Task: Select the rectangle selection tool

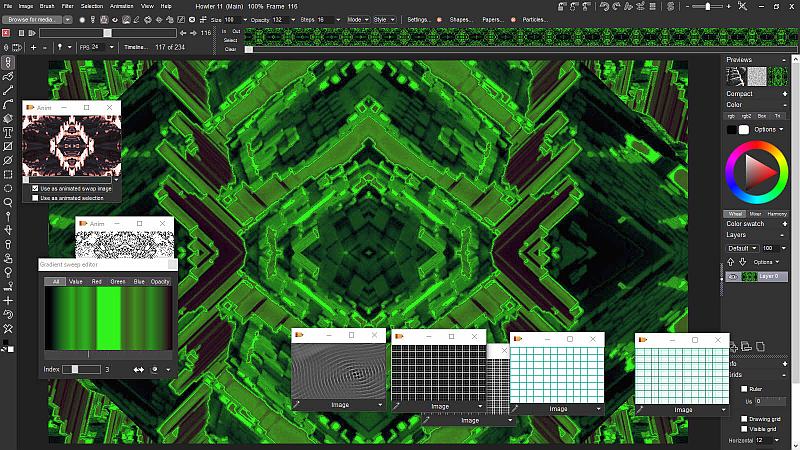Action: (8, 174)
